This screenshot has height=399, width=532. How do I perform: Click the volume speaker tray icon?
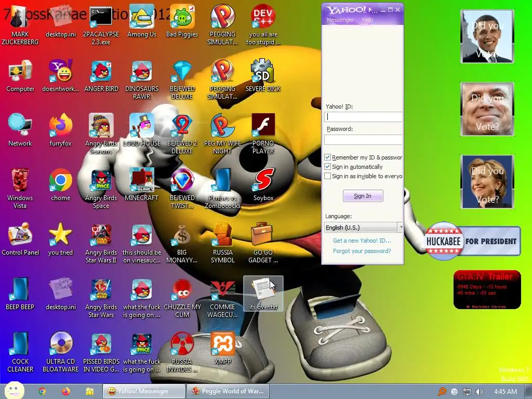pyautogui.click(x=479, y=392)
